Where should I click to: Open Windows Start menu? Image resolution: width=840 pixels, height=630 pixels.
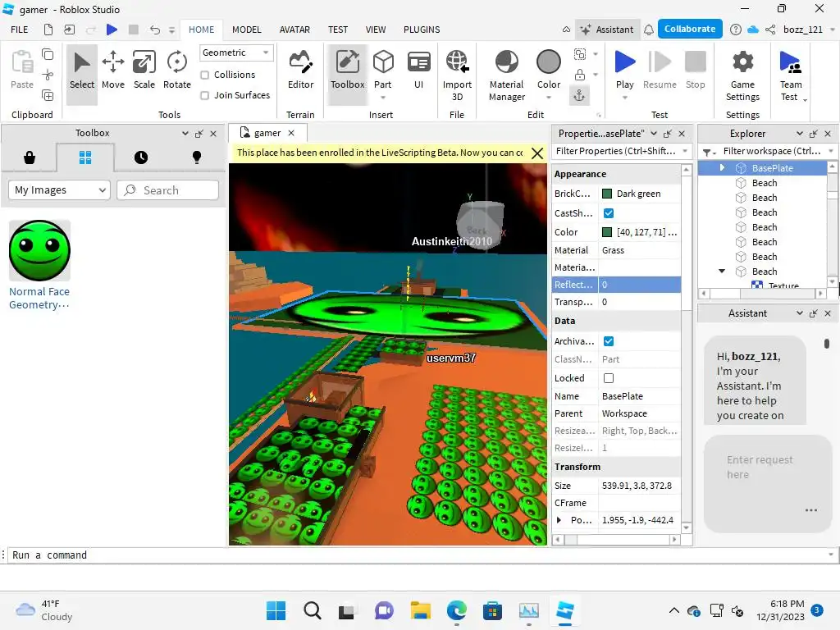point(276,610)
